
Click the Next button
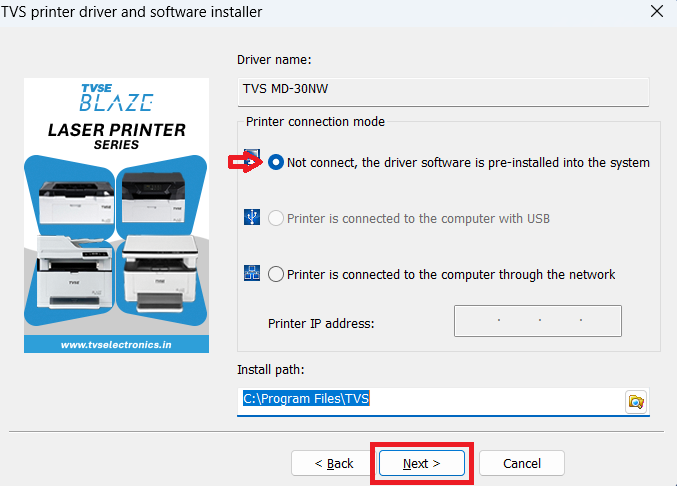pos(421,463)
